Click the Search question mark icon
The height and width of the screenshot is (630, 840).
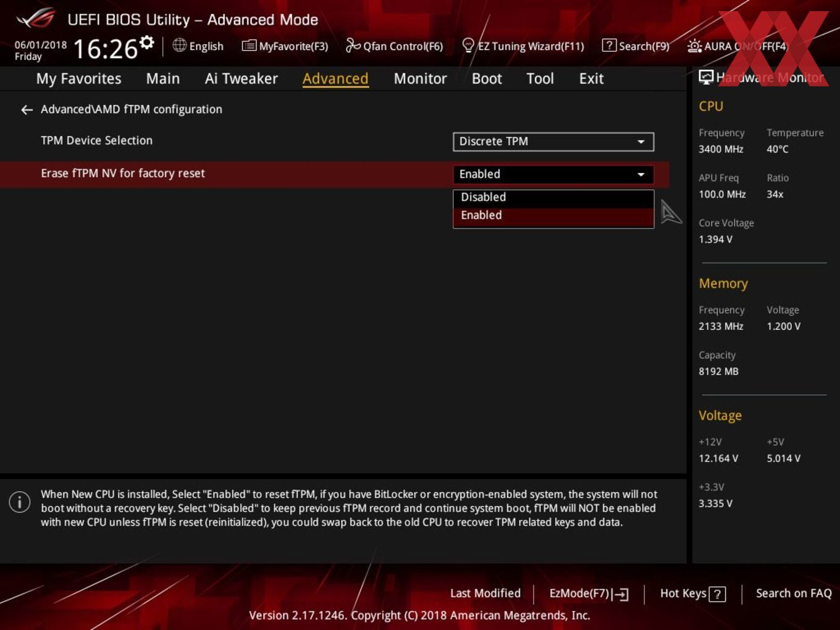click(x=609, y=45)
